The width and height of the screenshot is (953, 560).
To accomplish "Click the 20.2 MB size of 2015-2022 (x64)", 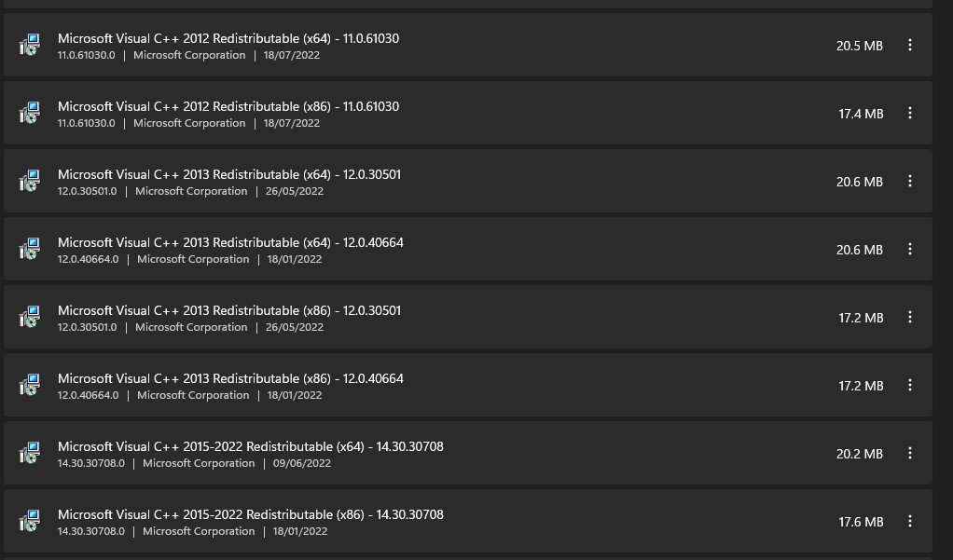I will [x=860, y=454].
